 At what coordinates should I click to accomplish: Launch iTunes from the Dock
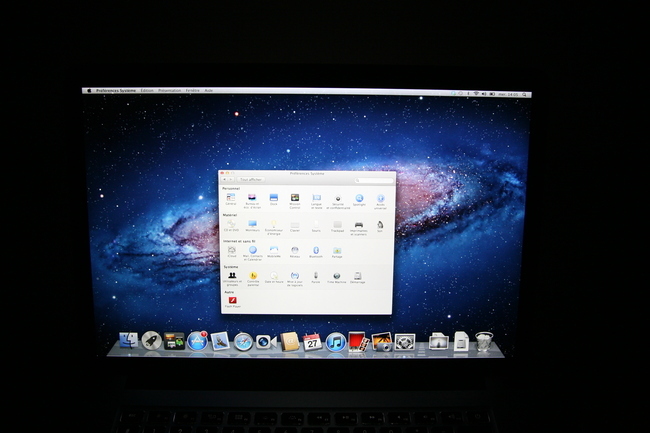336,342
